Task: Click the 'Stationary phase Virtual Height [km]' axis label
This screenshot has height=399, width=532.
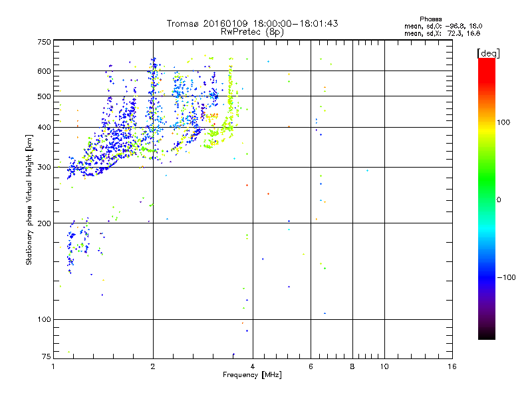Action: (x=29, y=200)
